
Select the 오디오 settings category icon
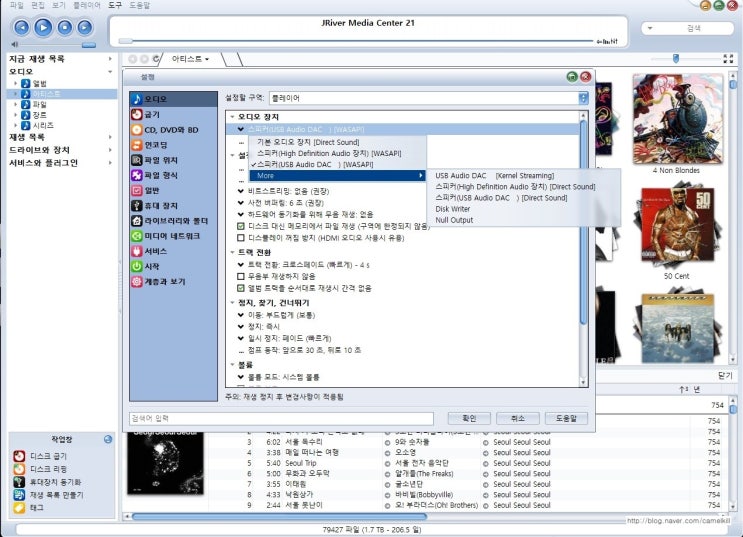(136, 99)
